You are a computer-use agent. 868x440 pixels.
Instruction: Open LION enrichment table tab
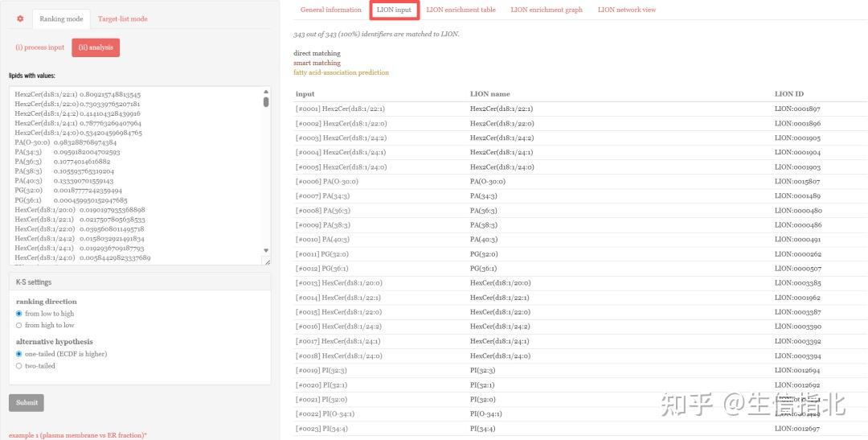tap(461, 10)
